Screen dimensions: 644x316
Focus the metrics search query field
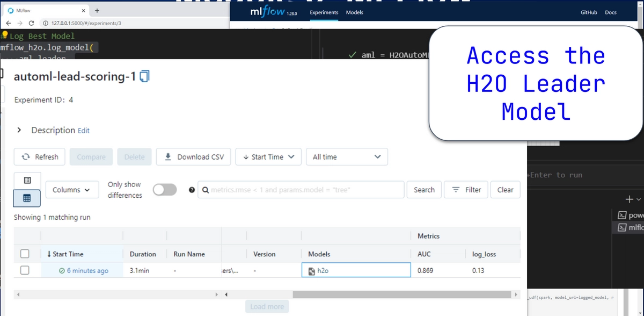pos(301,190)
